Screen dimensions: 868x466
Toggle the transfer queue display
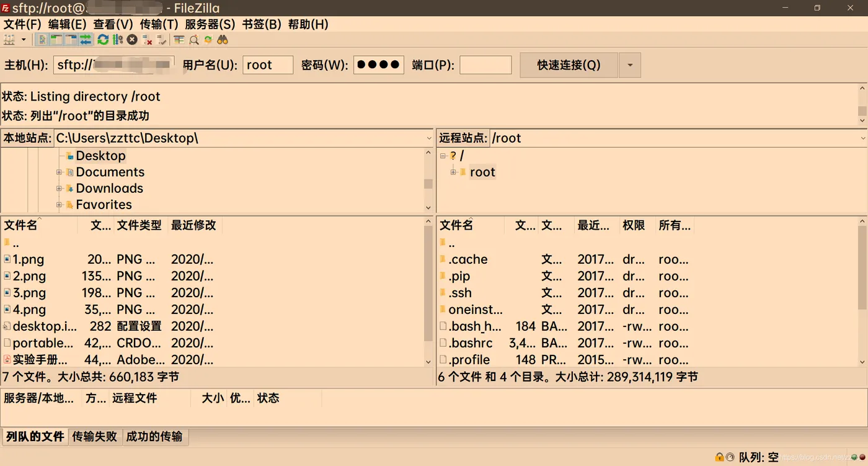coord(86,40)
